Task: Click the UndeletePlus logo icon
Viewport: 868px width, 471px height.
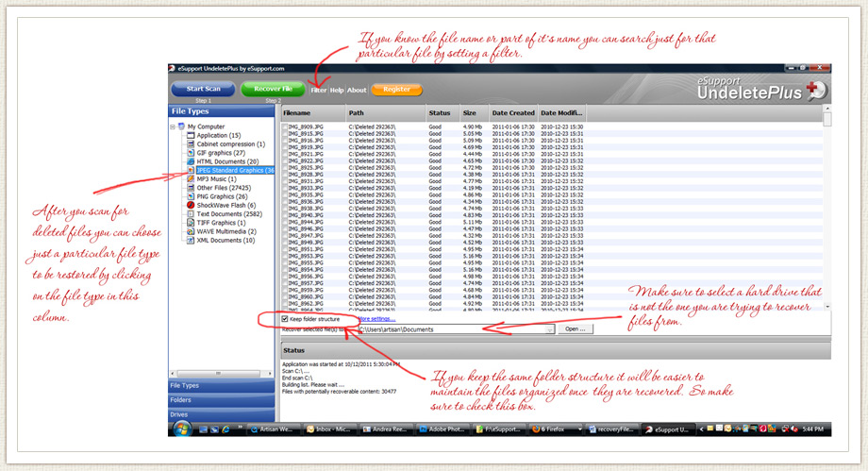Action: point(816,91)
